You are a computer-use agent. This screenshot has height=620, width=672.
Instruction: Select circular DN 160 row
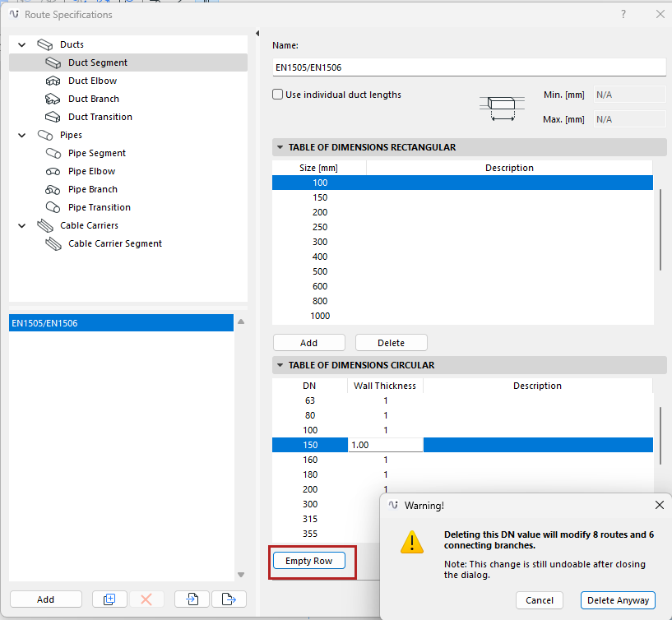(462, 460)
